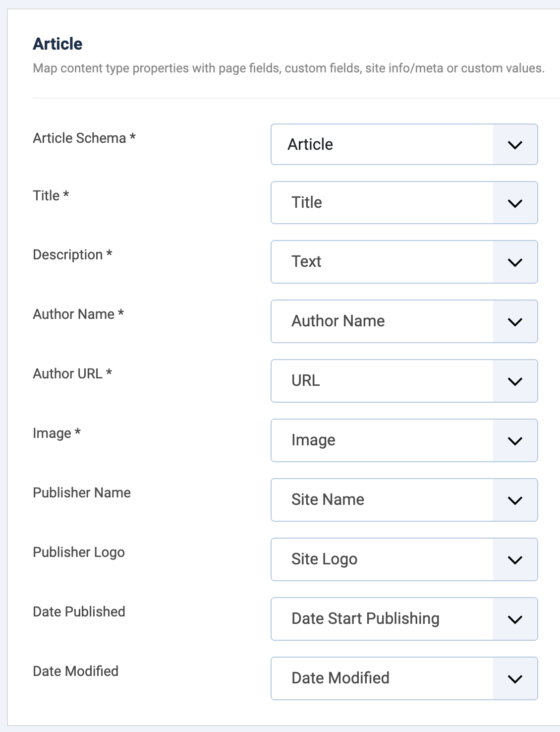Expand the Author URL dropdown set to URL
This screenshot has height=732, width=560.
pos(404,381)
